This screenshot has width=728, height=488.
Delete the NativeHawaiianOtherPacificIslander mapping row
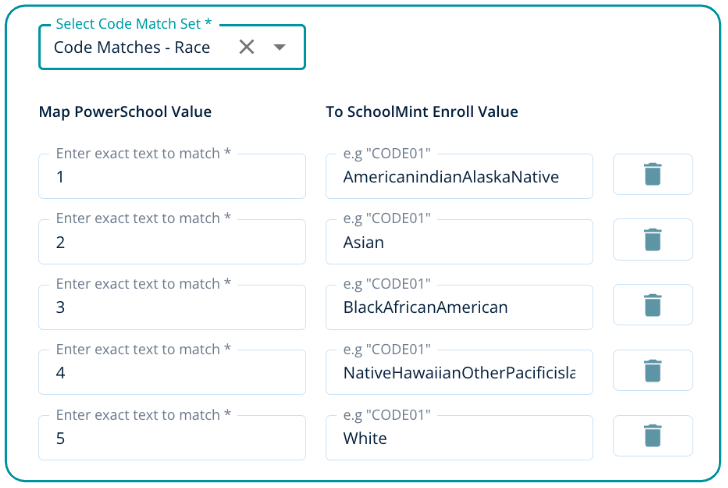[x=652, y=371]
